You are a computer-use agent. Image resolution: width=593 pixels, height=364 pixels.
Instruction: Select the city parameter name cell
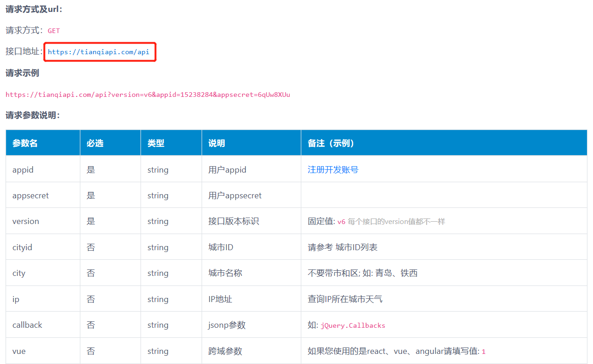(43, 273)
